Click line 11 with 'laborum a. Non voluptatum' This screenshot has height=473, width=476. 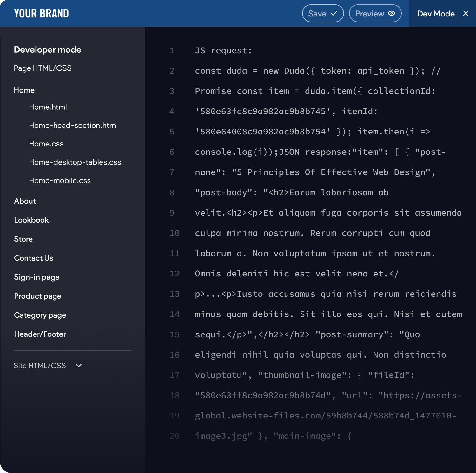point(315,253)
